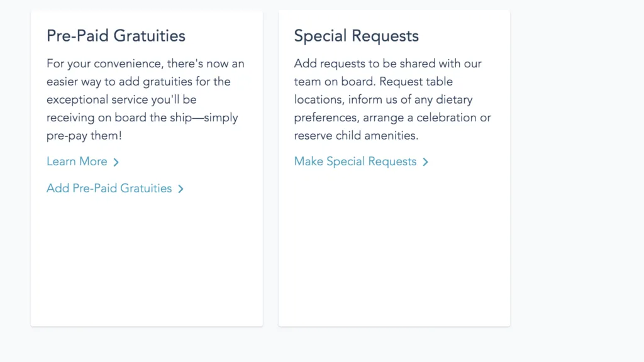The height and width of the screenshot is (362, 644).
Task: Click the Pre-Paid Gratuities heading
Action: point(116,36)
